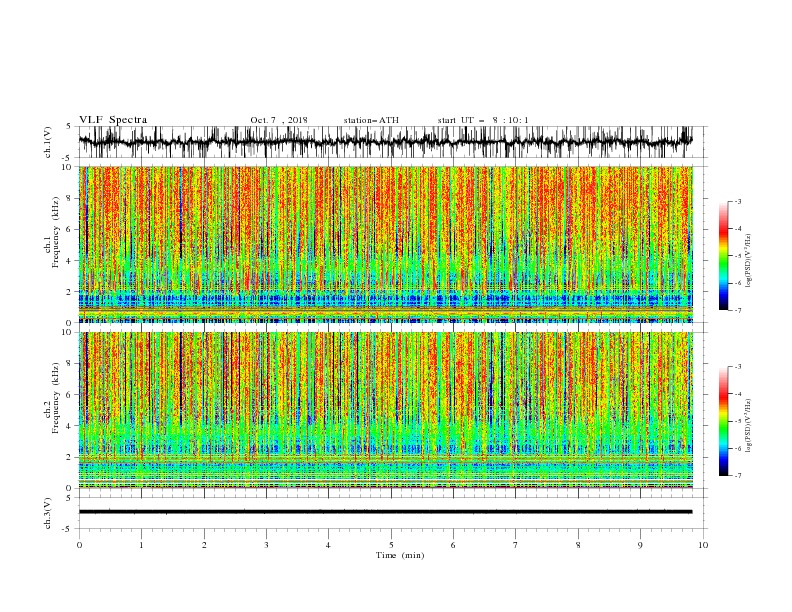This screenshot has height=612, width=792.
Task: Click the 2 kHz tick on ch.1 frequency axis
Action: click(x=71, y=292)
